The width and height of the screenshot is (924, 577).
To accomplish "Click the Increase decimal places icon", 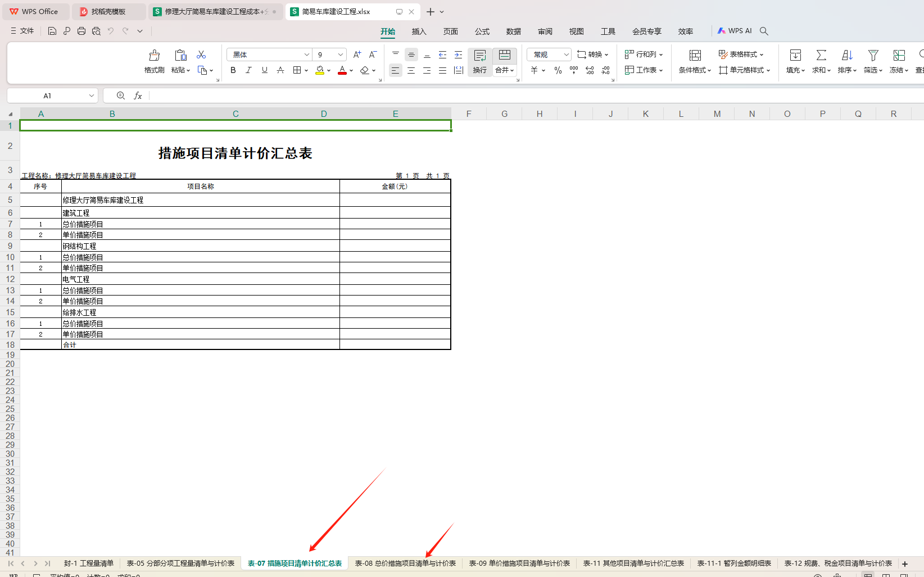I will pos(590,70).
